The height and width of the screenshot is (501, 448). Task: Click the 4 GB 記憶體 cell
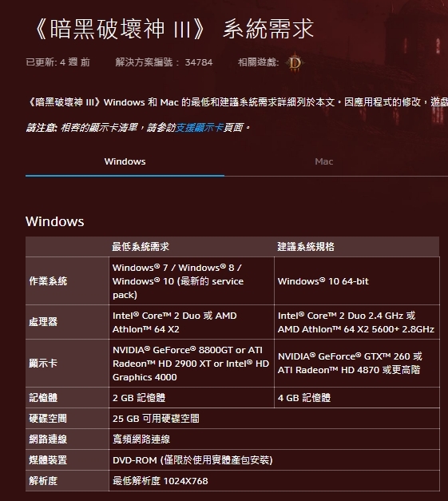tap(357, 398)
